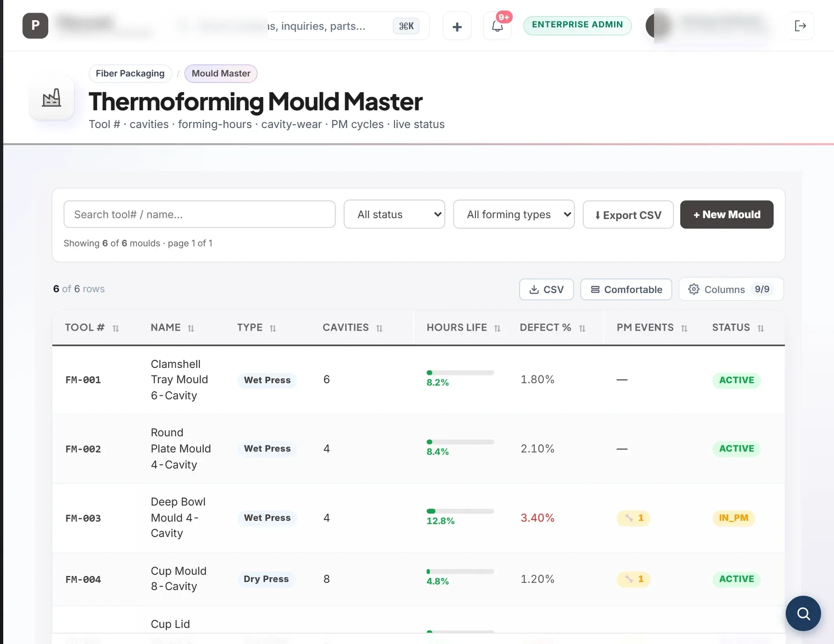Click the plus create-new icon in header
Screen dimensions: 834x644
pos(457,26)
